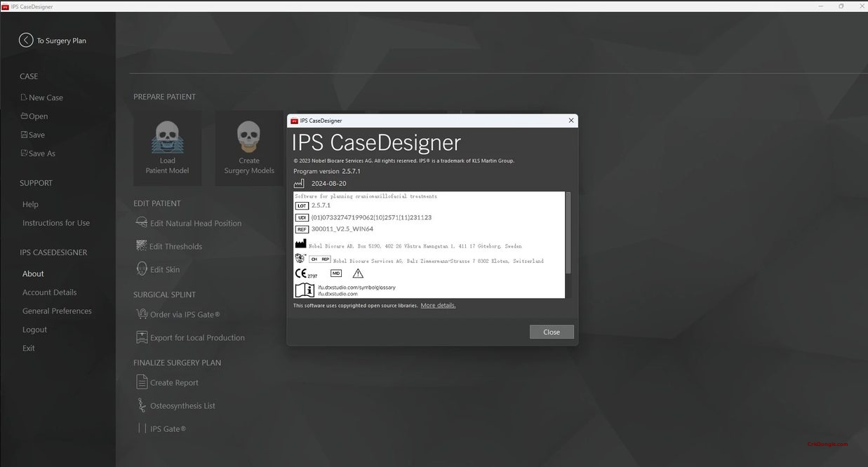
Task: Click the manufacture date factory icon
Action: click(x=300, y=183)
